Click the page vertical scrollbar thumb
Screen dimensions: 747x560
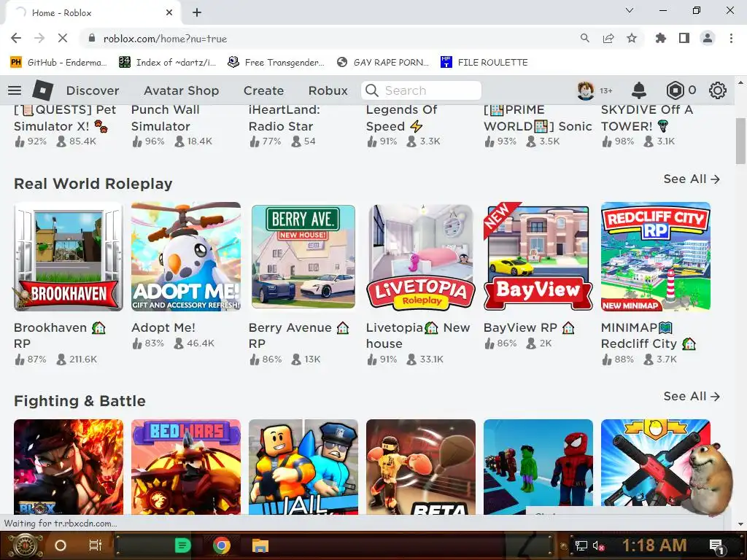click(740, 141)
